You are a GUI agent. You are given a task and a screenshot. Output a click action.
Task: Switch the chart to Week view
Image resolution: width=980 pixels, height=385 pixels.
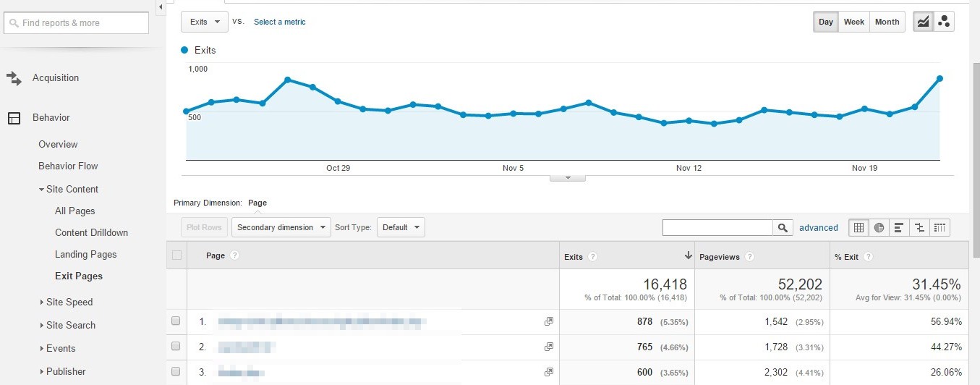pyautogui.click(x=853, y=22)
